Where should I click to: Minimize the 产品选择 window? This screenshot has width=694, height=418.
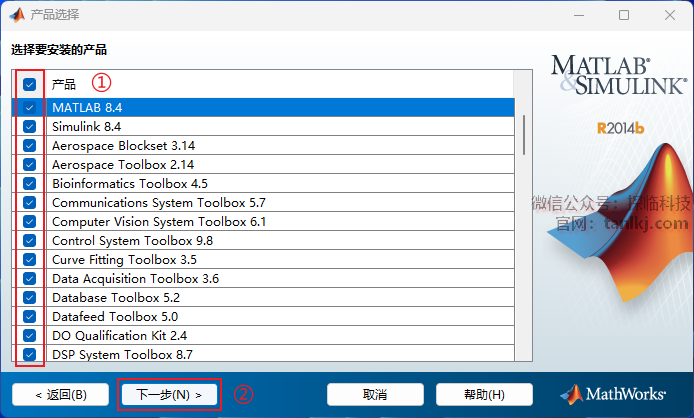579,15
